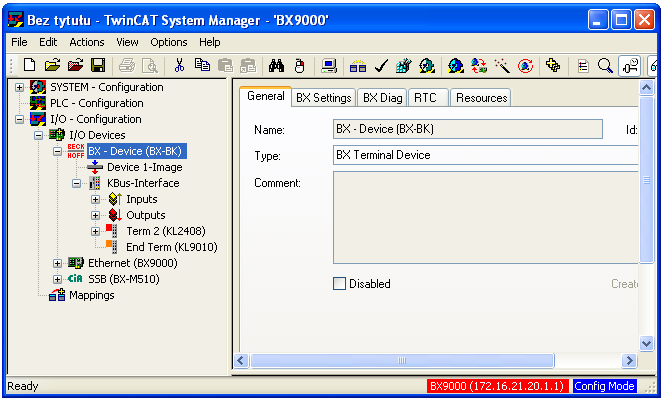Screen dimensions: 663x399
Task: Click the horizontal scrollbar thumb
Action: tap(402, 361)
